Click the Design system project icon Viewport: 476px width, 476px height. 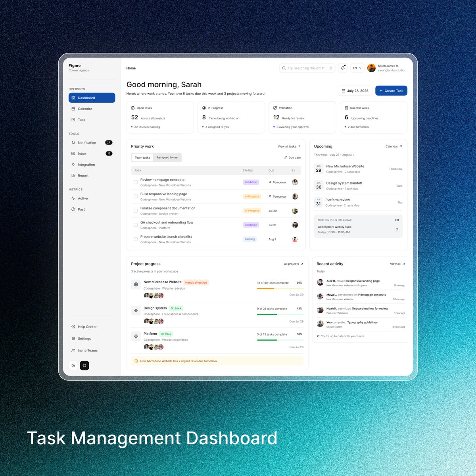(x=136, y=310)
